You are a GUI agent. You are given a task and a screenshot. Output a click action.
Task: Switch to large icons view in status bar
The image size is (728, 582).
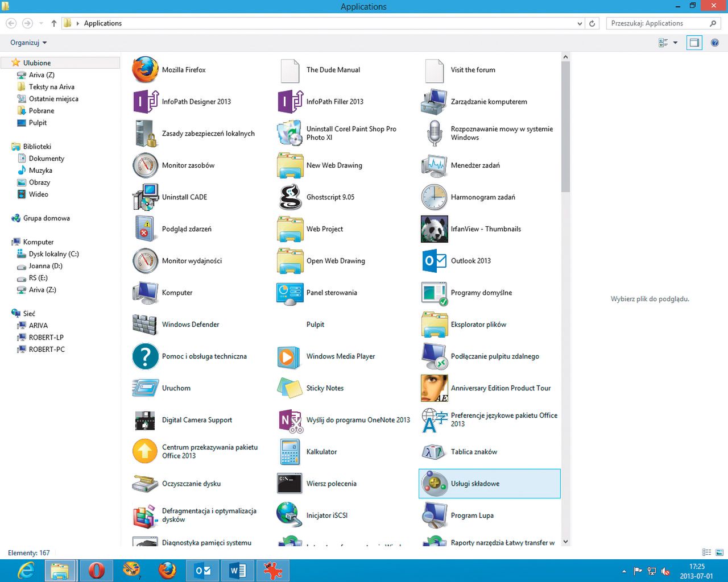[x=719, y=552]
